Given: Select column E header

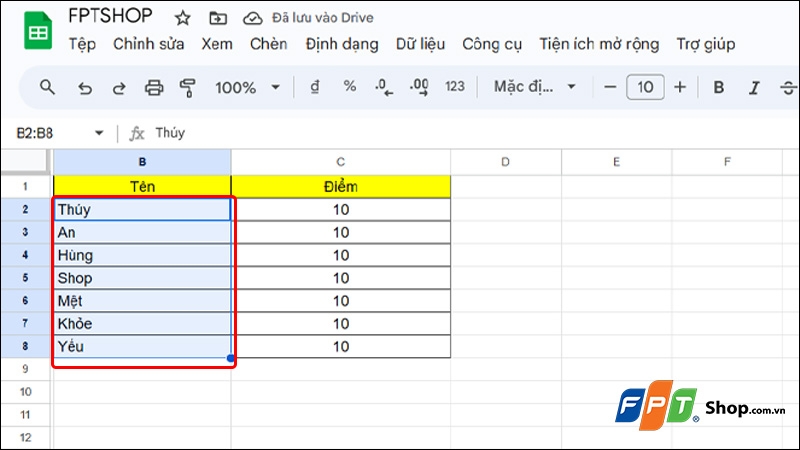Looking at the screenshot, I should click(x=616, y=162).
